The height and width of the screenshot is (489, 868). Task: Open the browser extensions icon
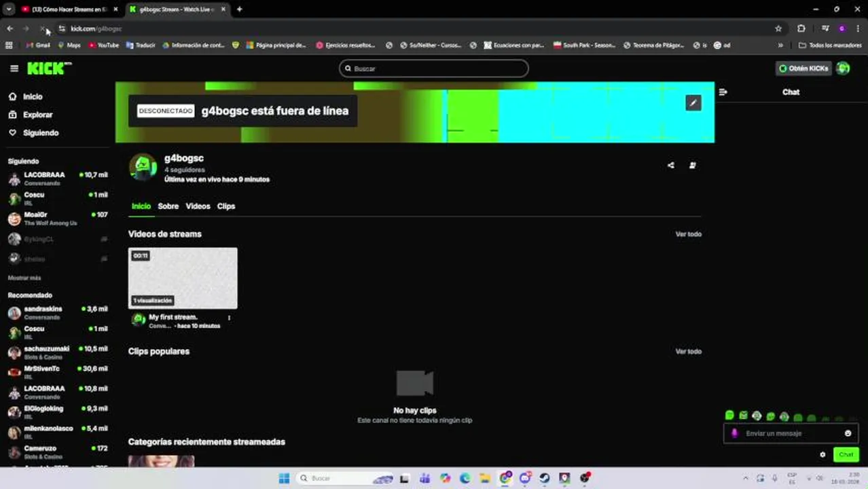[801, 29]
